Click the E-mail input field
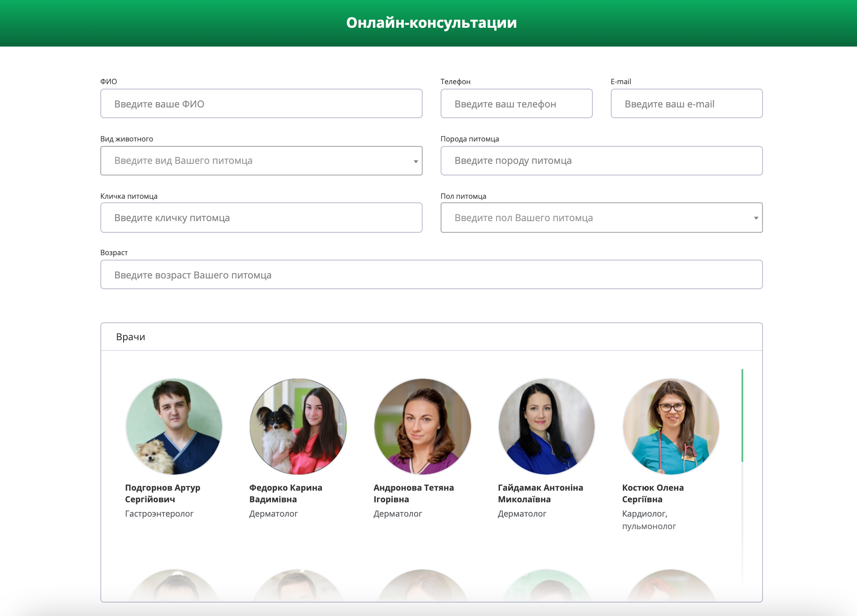Image resolution: width=857 pixels, height=616 pixels. click(x=687, y=103)
